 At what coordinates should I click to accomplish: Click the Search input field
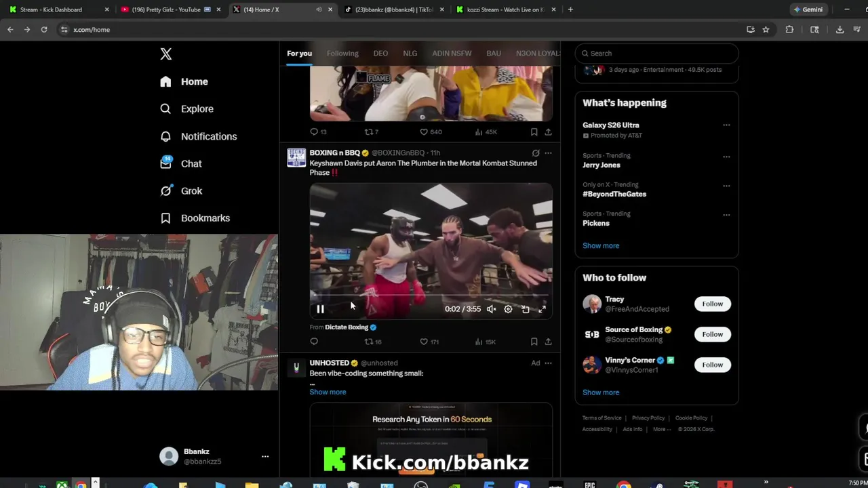pos(656,54)
